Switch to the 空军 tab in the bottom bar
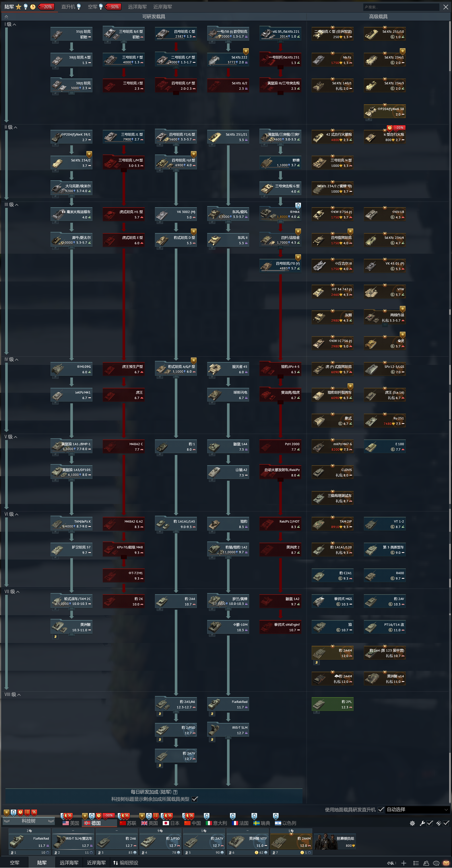The image size is (452, 868). (15, 863)
